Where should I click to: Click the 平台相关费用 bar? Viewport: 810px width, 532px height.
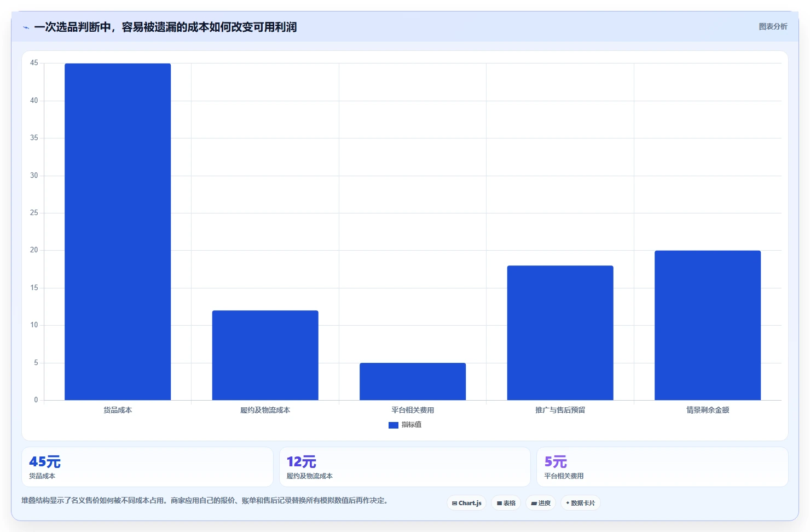[x=413, y=381]
